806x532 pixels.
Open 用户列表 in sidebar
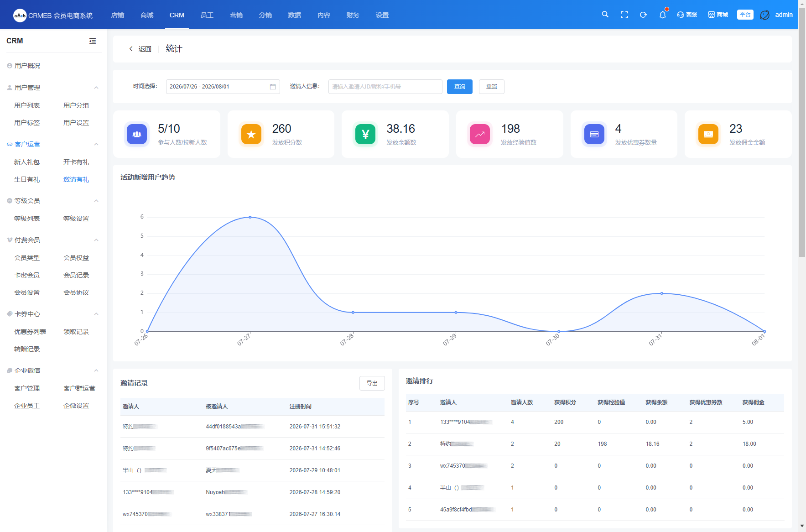pyautogui.click(x=27, y=105)
